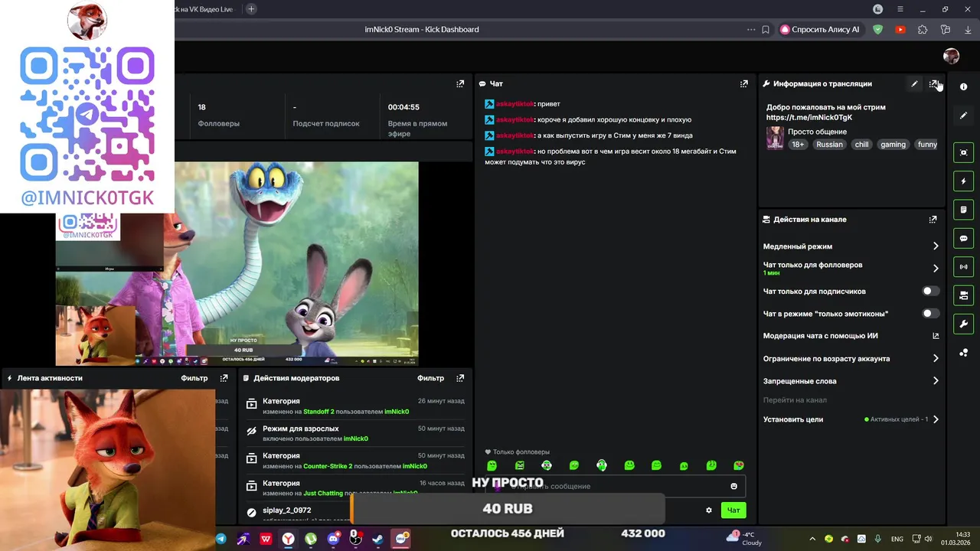The height and width of the screenshot is (551, 980).
Task: Open the emoji picker in message field
Action: click(733, 486)
